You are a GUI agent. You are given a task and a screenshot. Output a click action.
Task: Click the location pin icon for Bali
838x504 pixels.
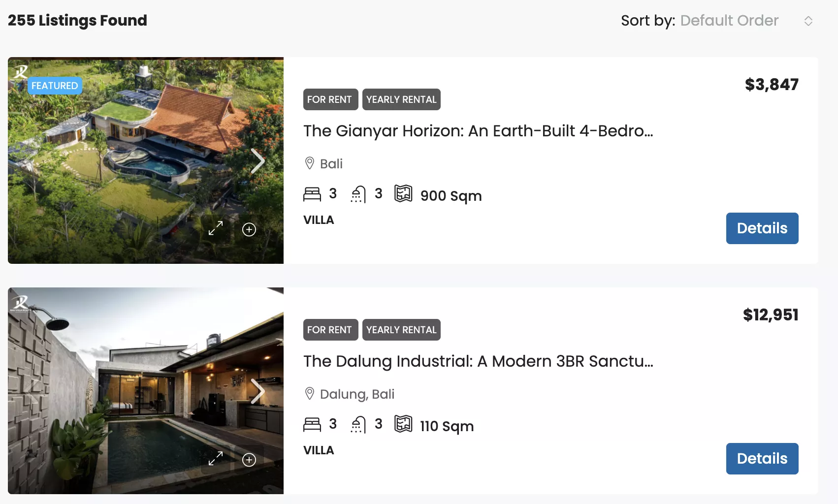coord(309,163)
